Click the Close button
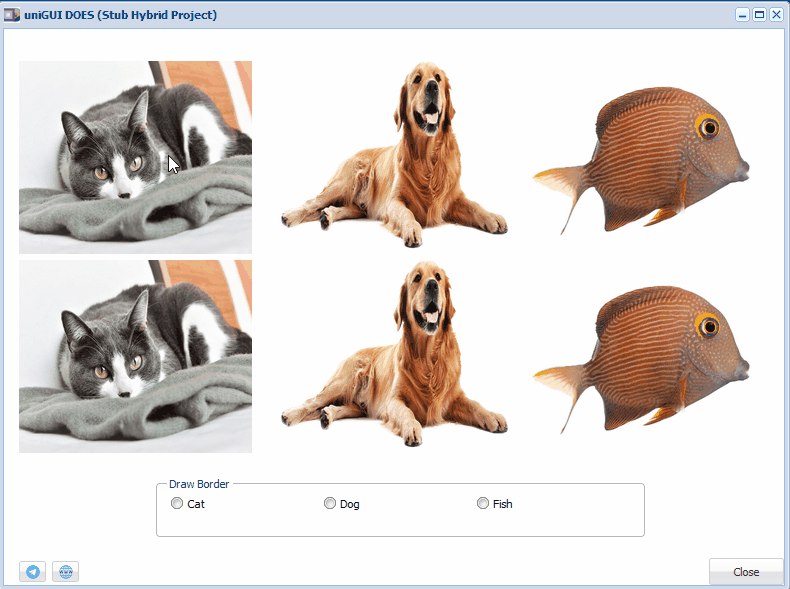This screenshot has height=589, width=790. pyautogui.click(x=746, y=572)
